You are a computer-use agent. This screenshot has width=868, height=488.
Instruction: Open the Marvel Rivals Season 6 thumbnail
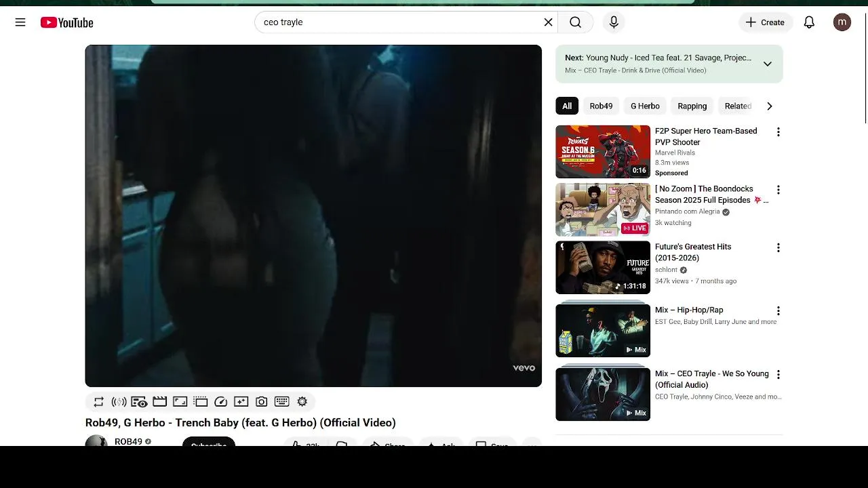point(603,152)
